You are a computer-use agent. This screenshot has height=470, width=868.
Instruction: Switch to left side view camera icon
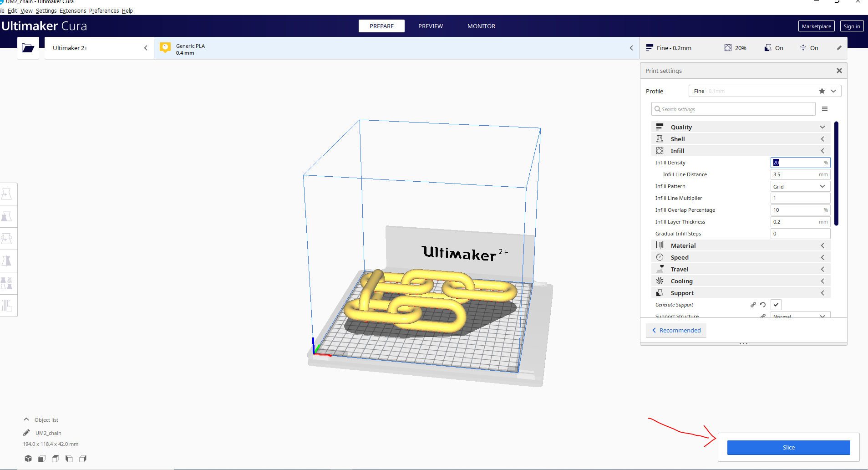[x=69, y=459]
